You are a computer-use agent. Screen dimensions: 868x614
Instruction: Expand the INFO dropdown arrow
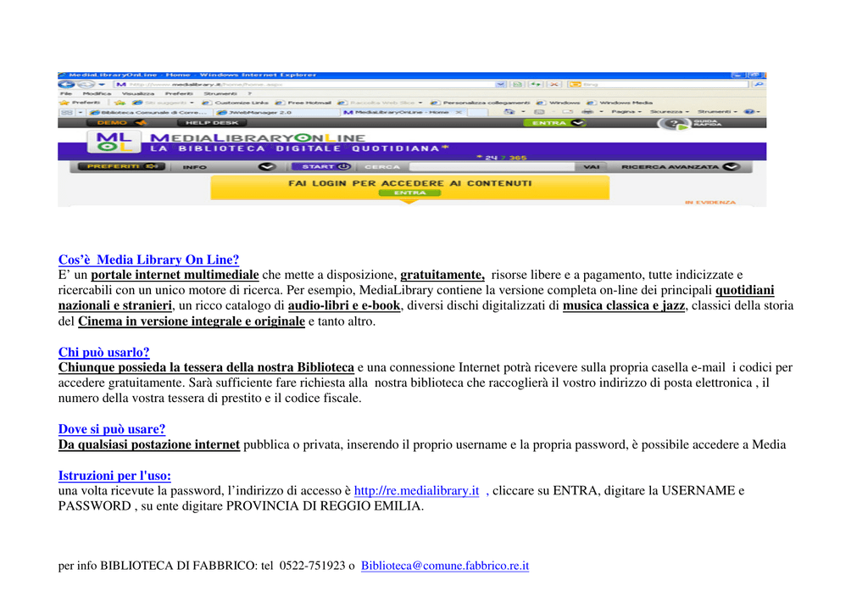[x=267, y=167]
